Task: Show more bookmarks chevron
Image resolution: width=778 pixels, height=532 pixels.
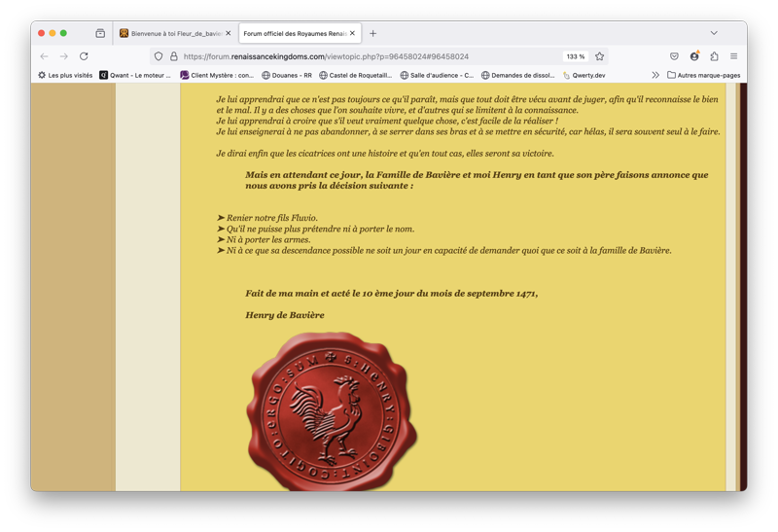Action: [655, 76]
